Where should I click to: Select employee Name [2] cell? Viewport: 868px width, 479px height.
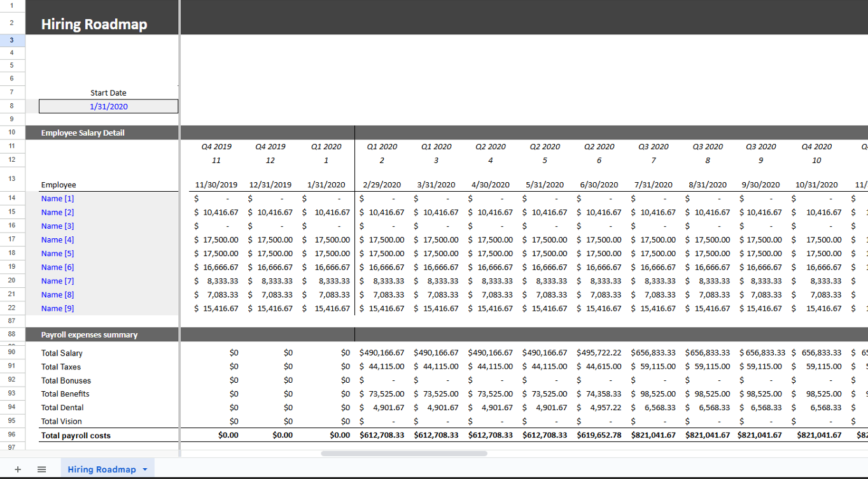57,212
